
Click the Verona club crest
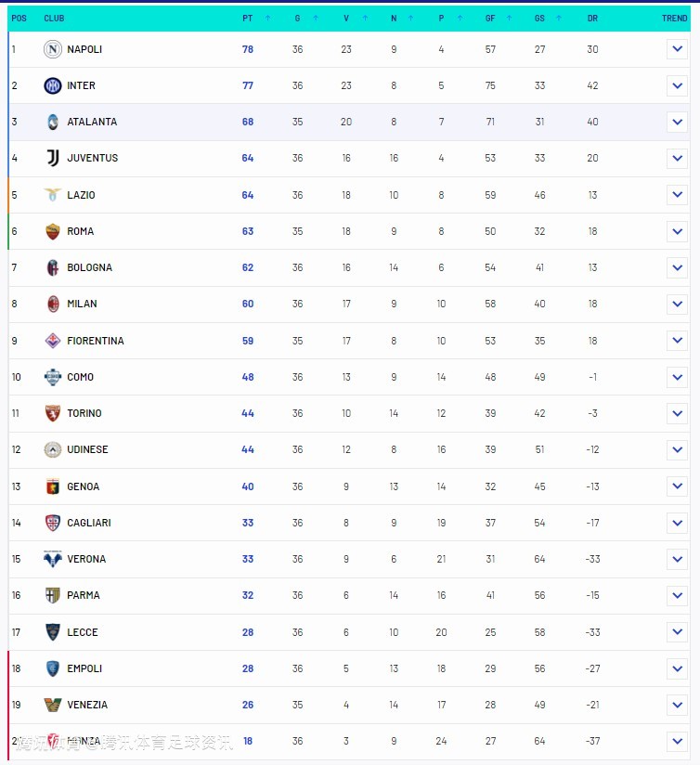tap(53, 559)
